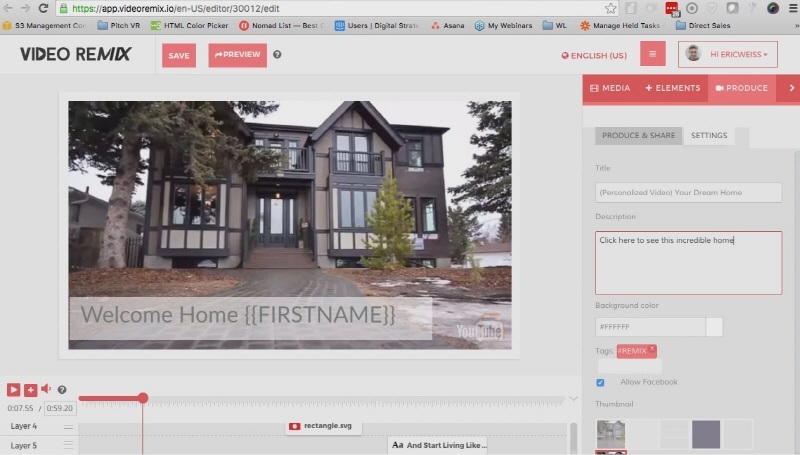Select Layer 5 label

[x=23, y=445]
